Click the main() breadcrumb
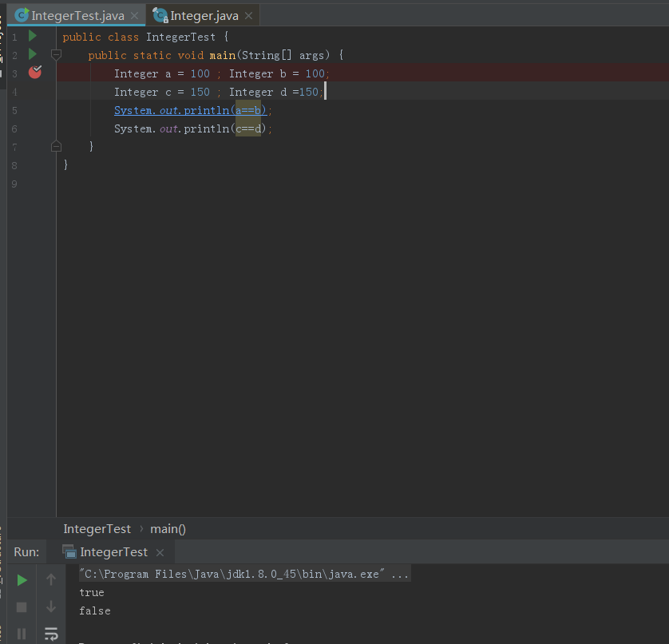669x644 pixels. tap(168, 529)
